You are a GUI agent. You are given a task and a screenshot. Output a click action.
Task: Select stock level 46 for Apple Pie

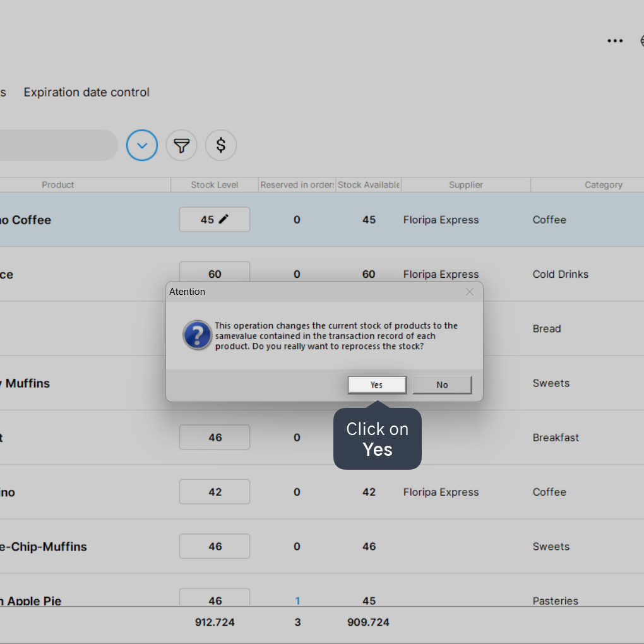pos(215,597)
